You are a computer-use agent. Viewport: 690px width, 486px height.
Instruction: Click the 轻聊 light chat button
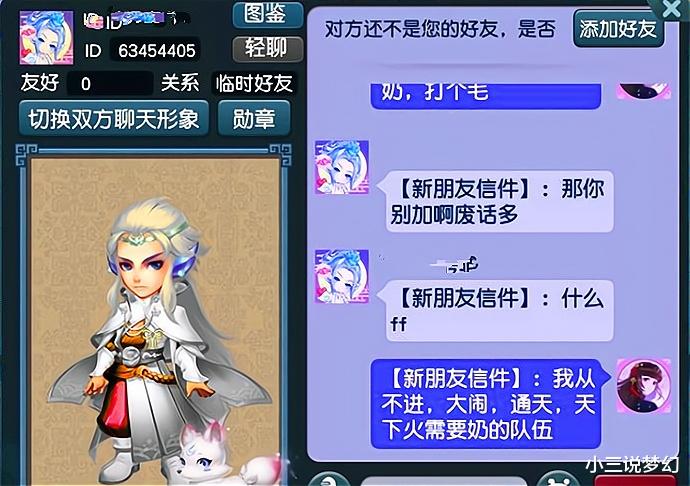[x=268, y=48]
